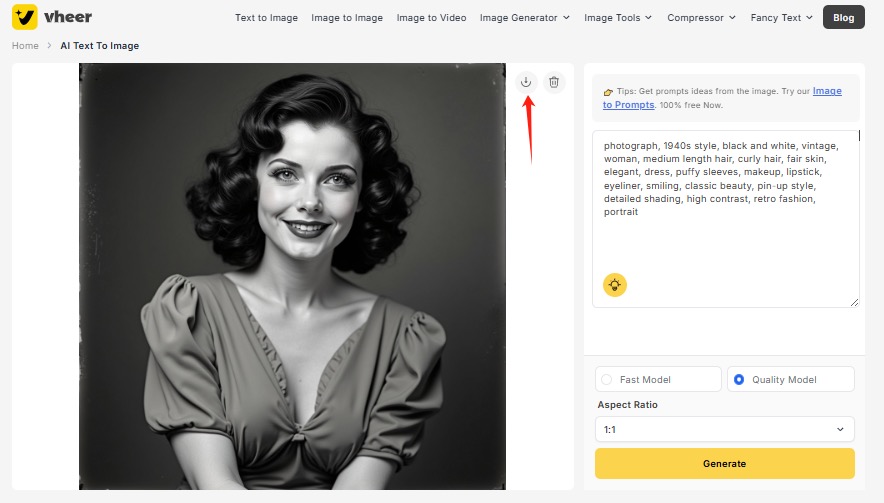The width and height of the screenshot is (884, 503).
Task: Open the Compressor dropdown menu
Action: (x=701, y=17)
